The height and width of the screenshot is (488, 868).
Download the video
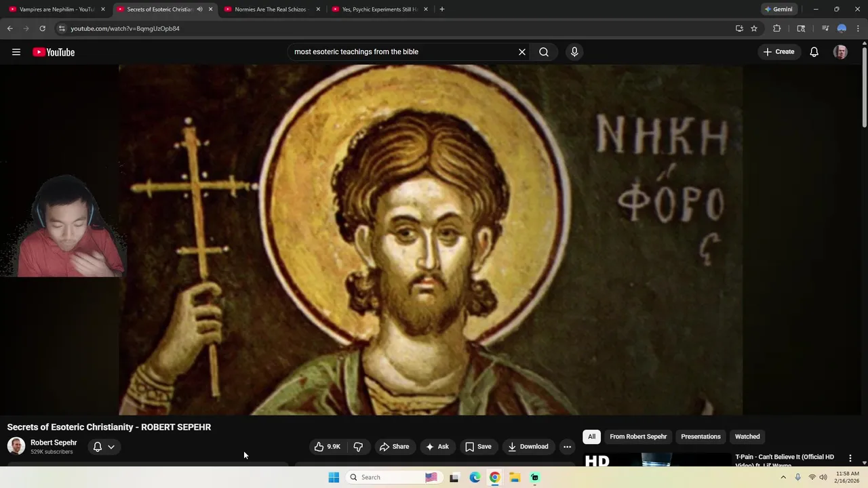pyautogui.click(x=528, y=447)
